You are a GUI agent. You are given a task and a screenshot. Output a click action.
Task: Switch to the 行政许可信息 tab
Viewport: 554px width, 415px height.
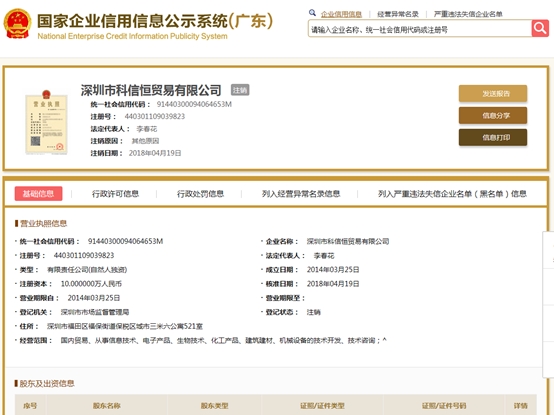click(x=115, y=194)
